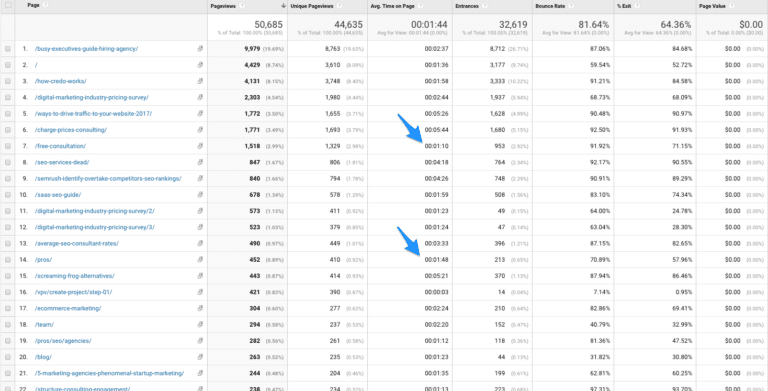This screenshot has width=768, height=391.
Task: Tick checkbox for /saas-seo-guide/ row
Action: click(x=7, y=195)
